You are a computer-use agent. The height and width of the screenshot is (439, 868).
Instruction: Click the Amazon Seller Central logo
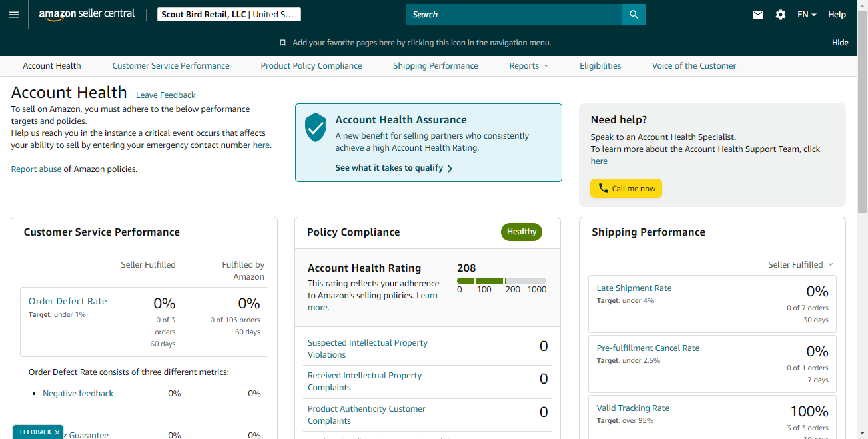pos(87,14)
